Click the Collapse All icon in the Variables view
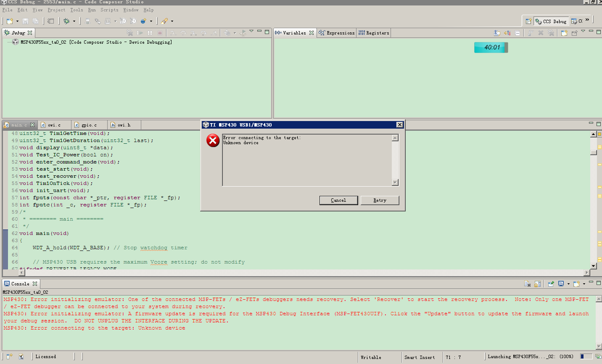Screen dimensions: 602x364 (518, 33)
